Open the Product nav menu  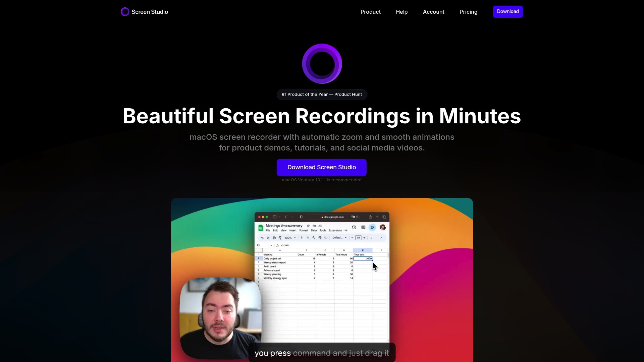[x=370, y=12]
